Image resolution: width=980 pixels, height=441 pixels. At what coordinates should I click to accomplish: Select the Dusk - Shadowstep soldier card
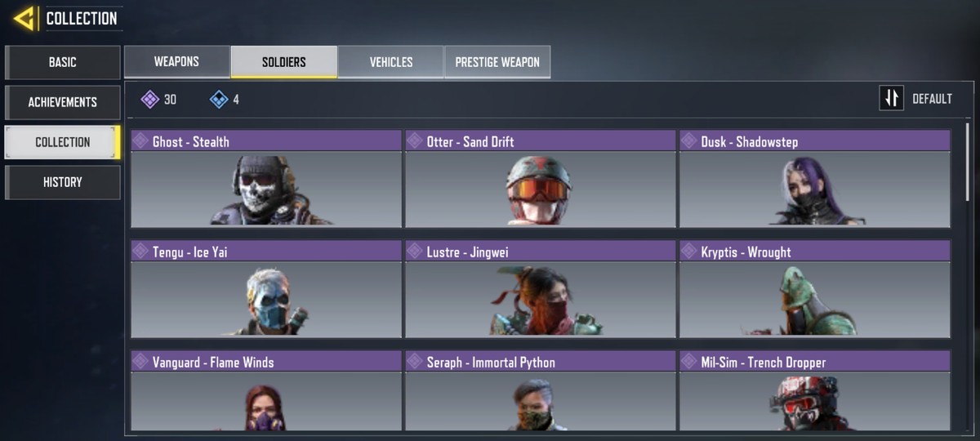pyautogui.click(x=815, y=179)
